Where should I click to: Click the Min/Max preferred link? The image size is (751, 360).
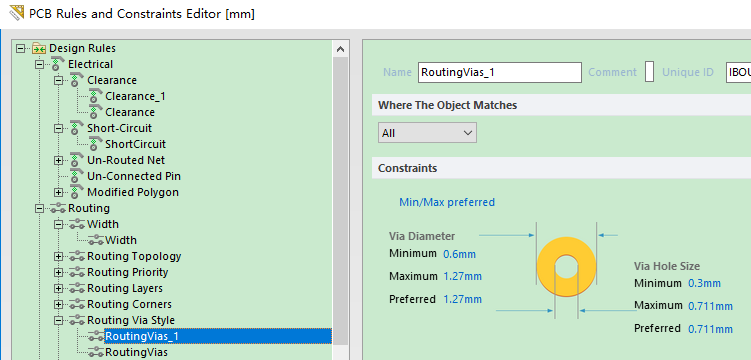click(447, 202)
